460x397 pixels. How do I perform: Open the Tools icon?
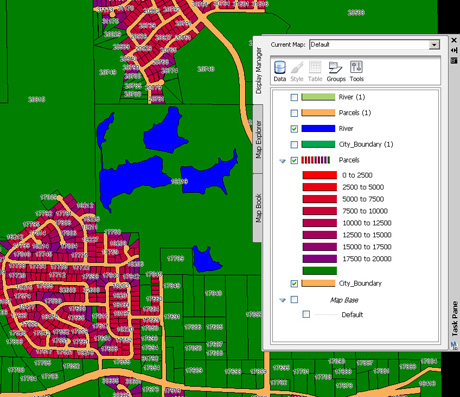click(356, 71)
